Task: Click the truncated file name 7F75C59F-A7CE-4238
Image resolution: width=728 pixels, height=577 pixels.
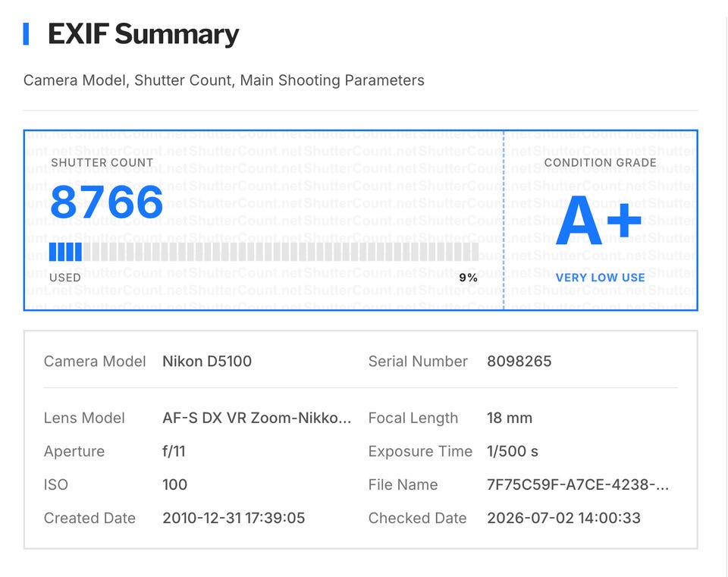Action: coord(578,484)
